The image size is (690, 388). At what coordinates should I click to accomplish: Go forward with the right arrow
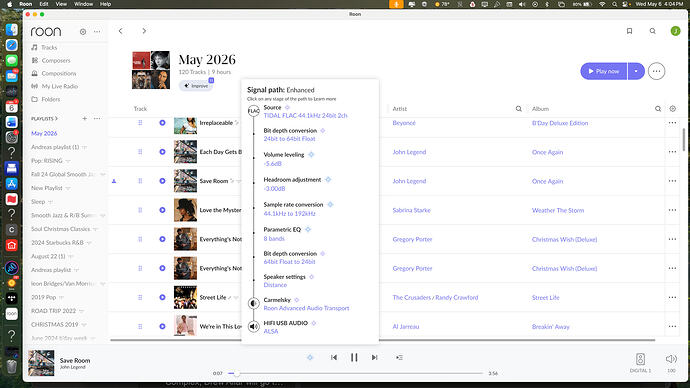(x=144, y=31)
